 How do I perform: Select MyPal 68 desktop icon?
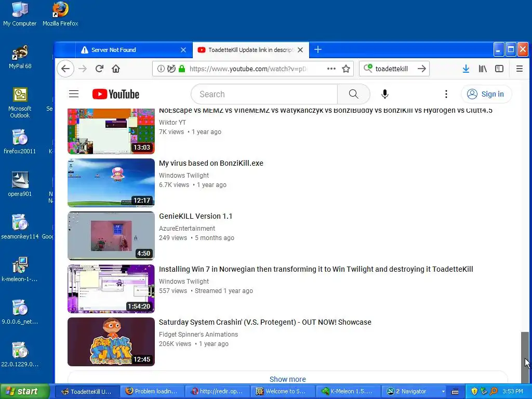(x=20, y=57)
